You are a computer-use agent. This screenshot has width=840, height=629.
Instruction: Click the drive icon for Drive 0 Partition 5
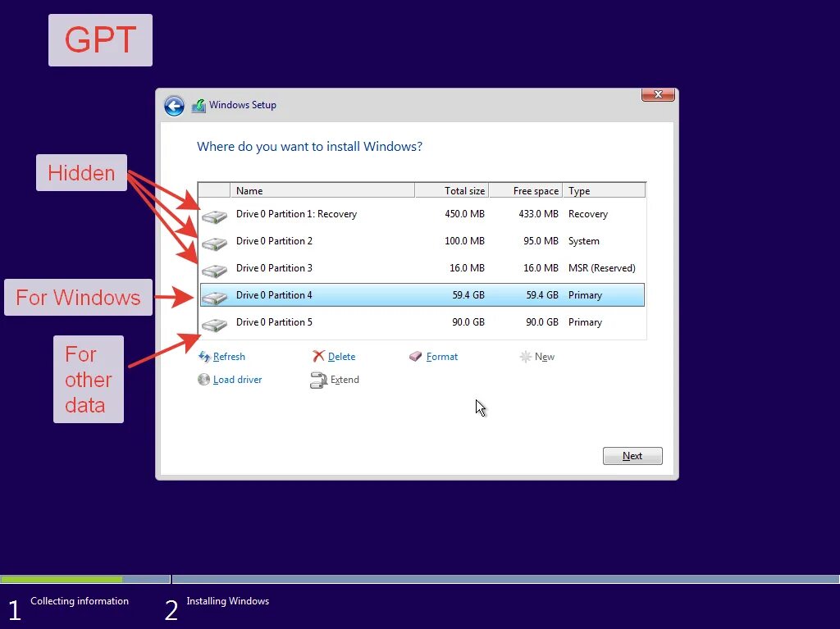215,325
